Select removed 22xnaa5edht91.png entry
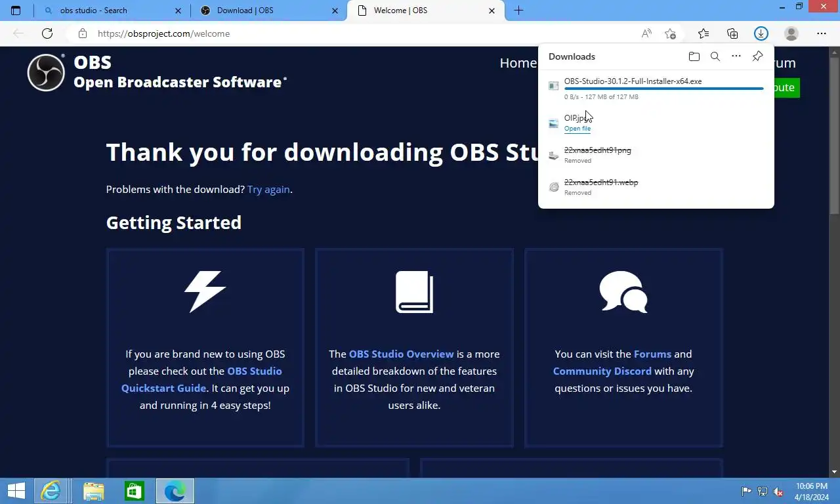The image size is (840, 504). tap(656, 155)
